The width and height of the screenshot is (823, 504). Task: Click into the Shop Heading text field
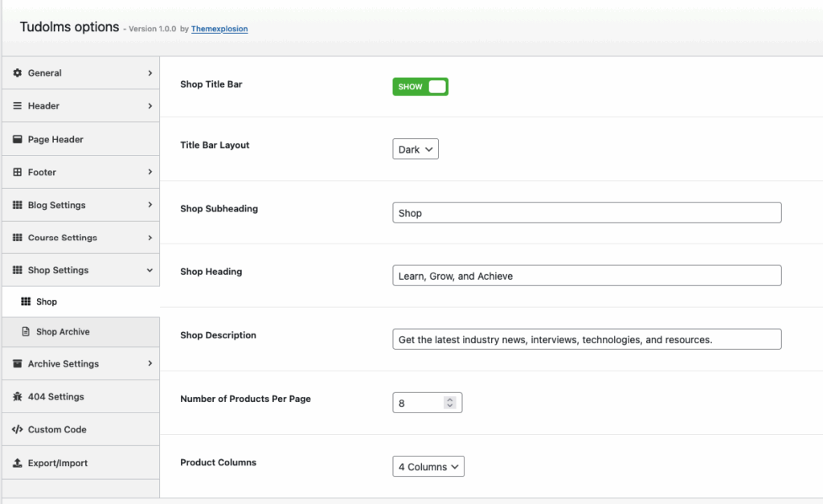click(587, 276)
